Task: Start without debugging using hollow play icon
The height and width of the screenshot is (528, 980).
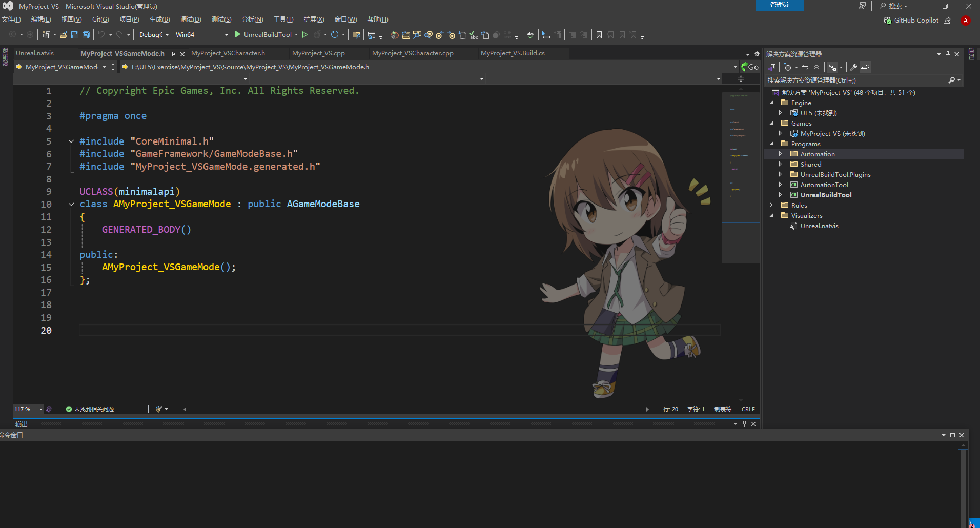Action: [x=305, y=35]
